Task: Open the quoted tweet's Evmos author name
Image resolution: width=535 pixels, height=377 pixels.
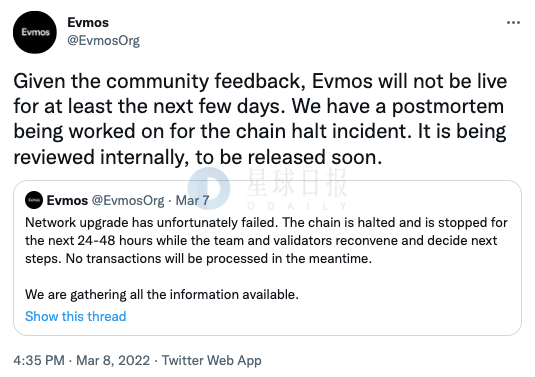Action: 67,200
